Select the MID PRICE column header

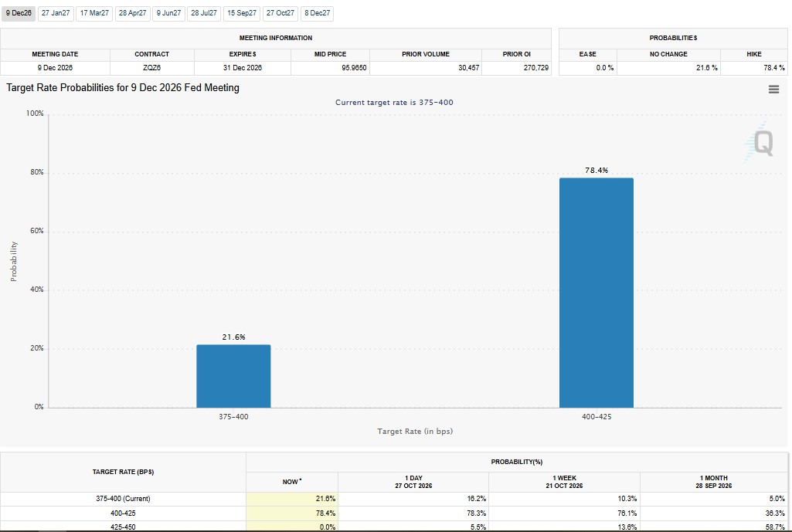[x=331, y=54]
